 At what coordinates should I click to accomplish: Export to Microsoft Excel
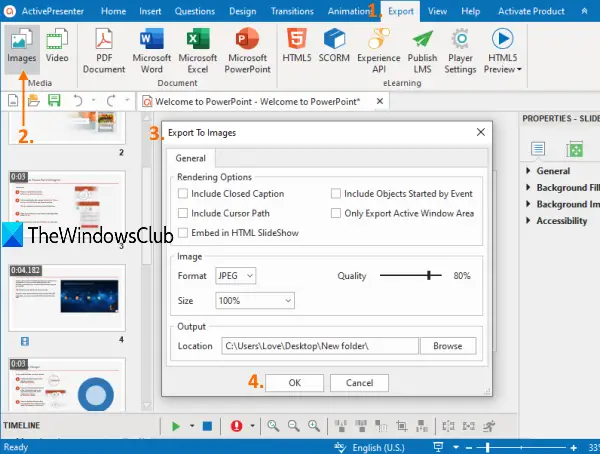point(198,51)
